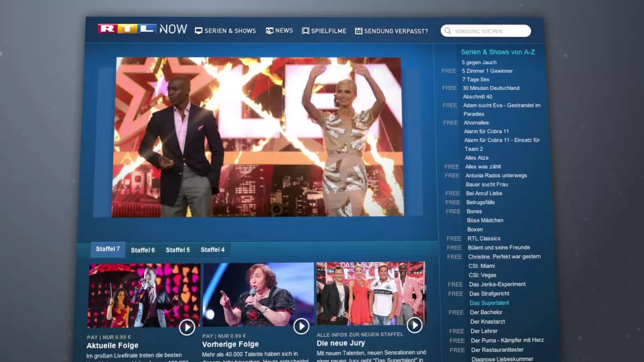This screenshot has height=362, width=644.
Task: Switch to the Staffel 6 tab
Action: 143,250
